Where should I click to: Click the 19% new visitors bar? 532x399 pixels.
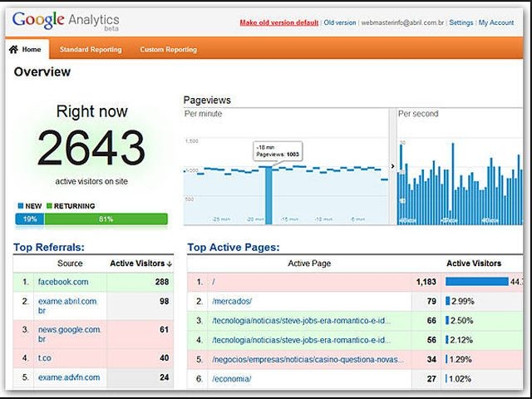pyautogui.click(x=30, y=219)
